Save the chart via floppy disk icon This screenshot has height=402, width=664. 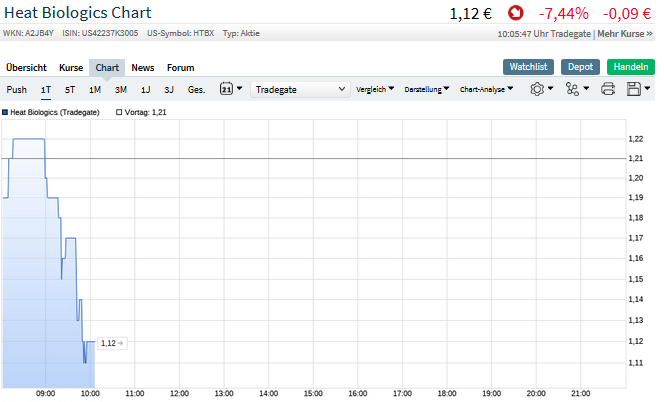pyautogui.click(x=634, y=89)
